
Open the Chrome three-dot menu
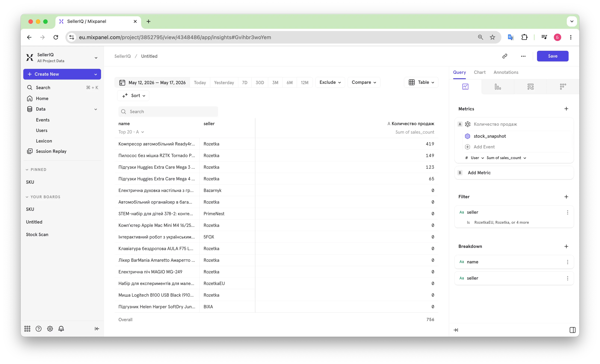(570, 37)
